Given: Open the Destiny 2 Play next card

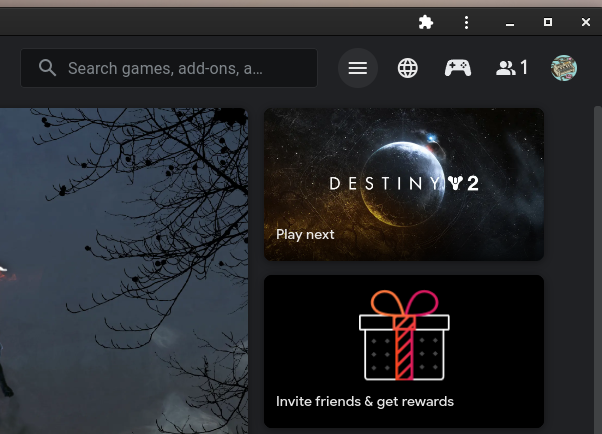Looking at the screenshot, I should pos(404,184).
